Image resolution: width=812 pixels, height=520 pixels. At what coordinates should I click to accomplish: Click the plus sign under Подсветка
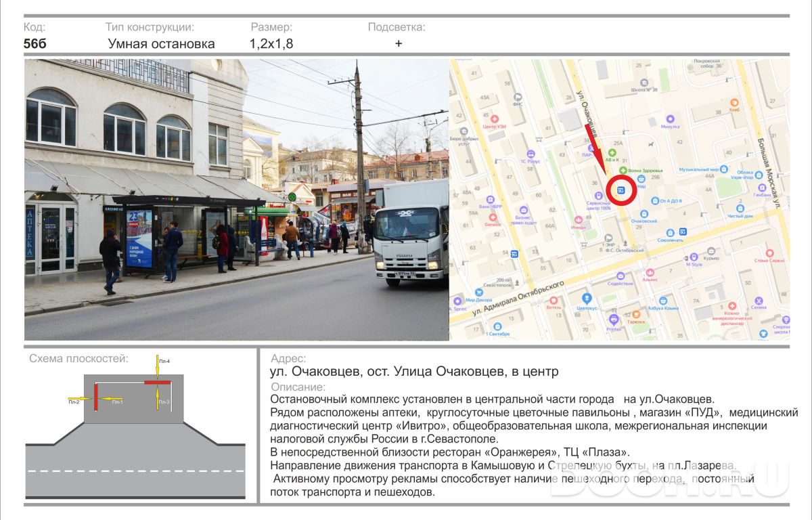[x=399, y=43]
